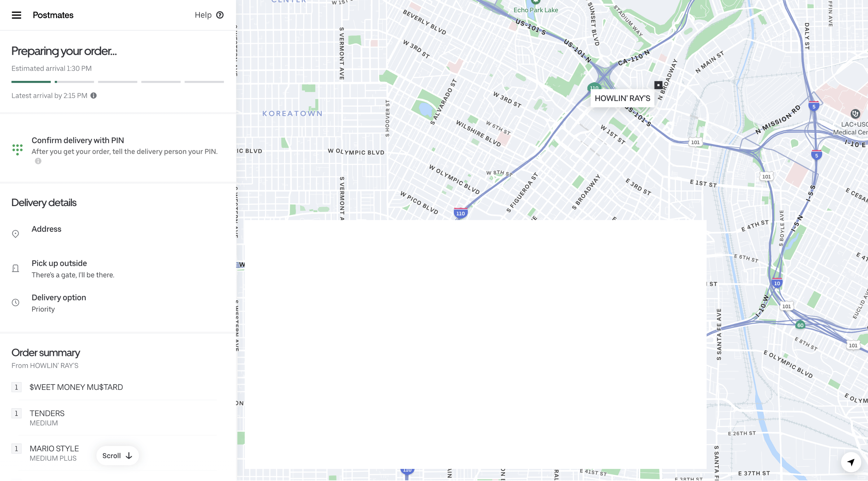Click the LAC+USC Medical Center map marker
Image resolution: width=868 pixels, height=481 pixels.
[x=855, y=114]
